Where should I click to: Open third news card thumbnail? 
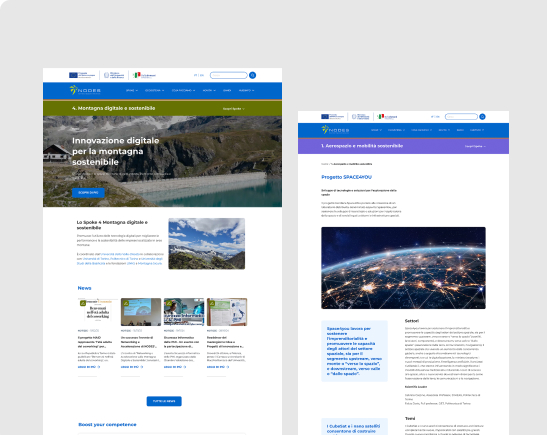pos(184,312)
